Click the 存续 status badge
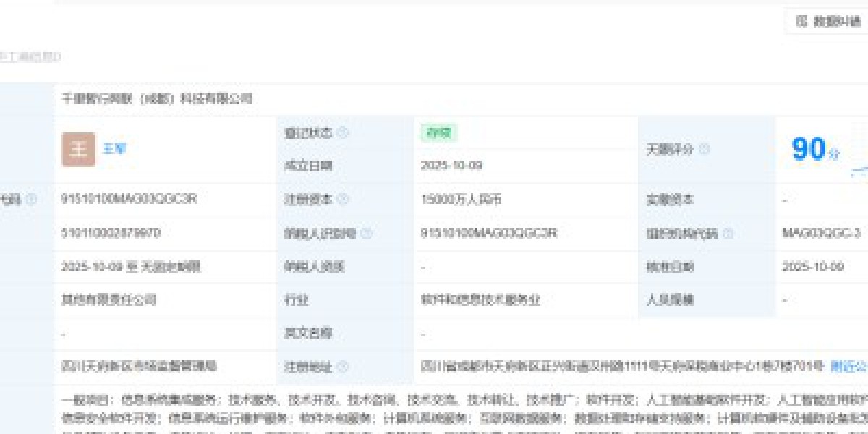 (438, 133)
